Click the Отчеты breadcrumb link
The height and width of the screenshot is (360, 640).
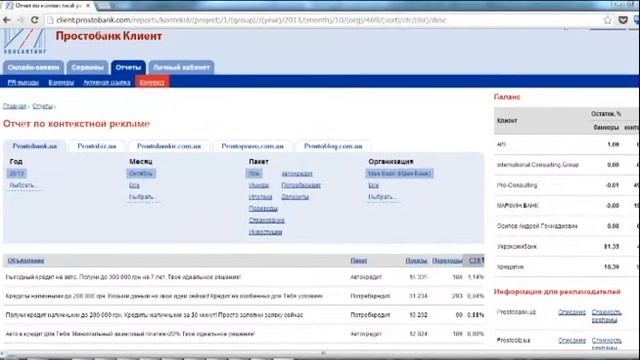(x=42, y=106)
